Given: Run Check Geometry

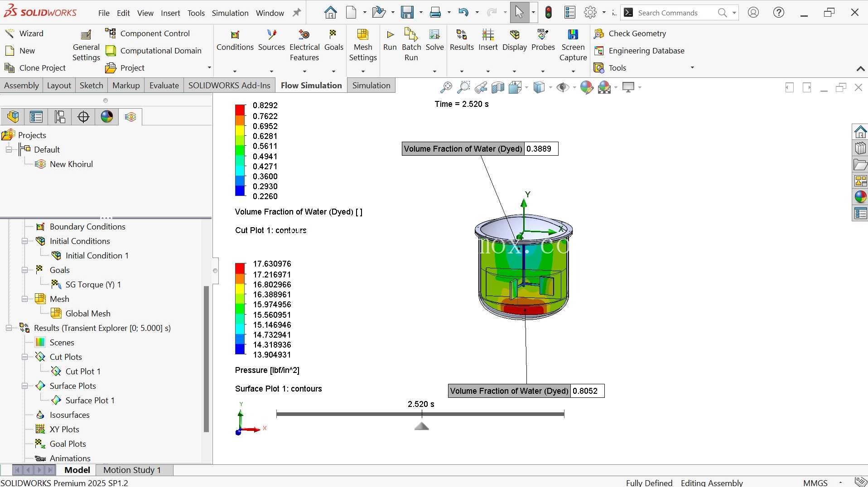Looking at the screenshot, I should (x=630, y=33).
